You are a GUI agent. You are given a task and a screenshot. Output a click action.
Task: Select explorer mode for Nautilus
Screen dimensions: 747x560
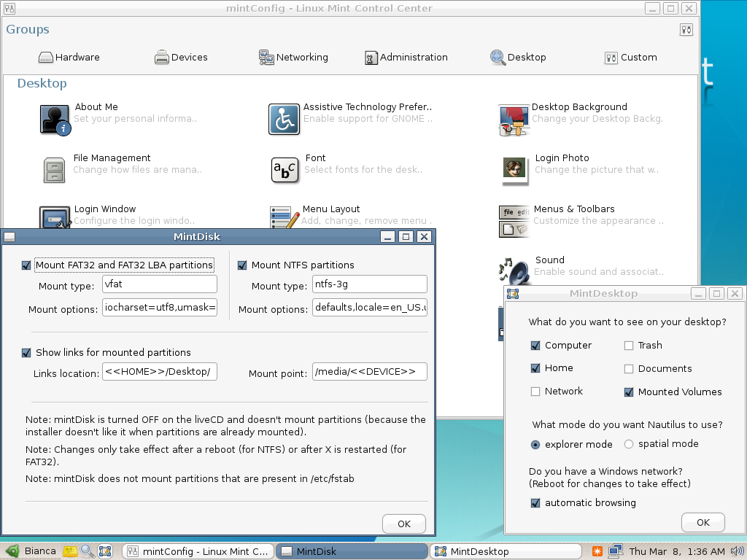(x=535, y=445)
